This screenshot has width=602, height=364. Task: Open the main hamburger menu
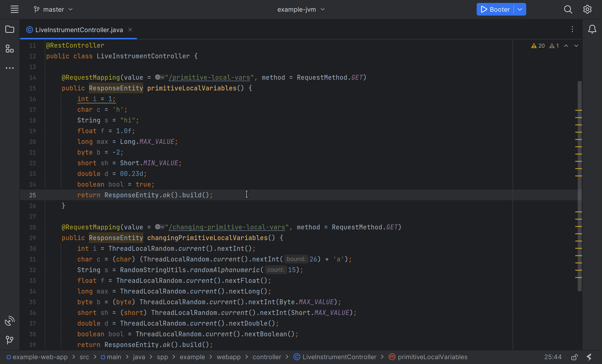pyautogui.click(x=14, y=9)
